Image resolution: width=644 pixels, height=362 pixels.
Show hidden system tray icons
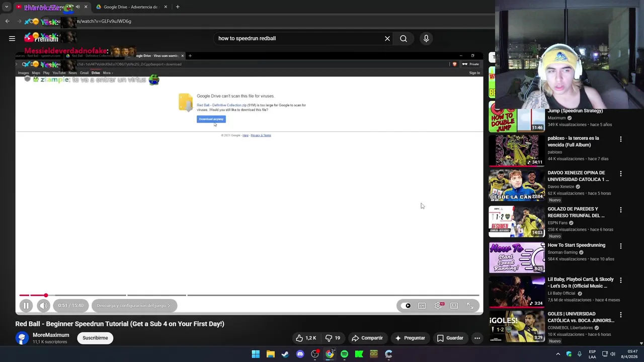point(558,354)
